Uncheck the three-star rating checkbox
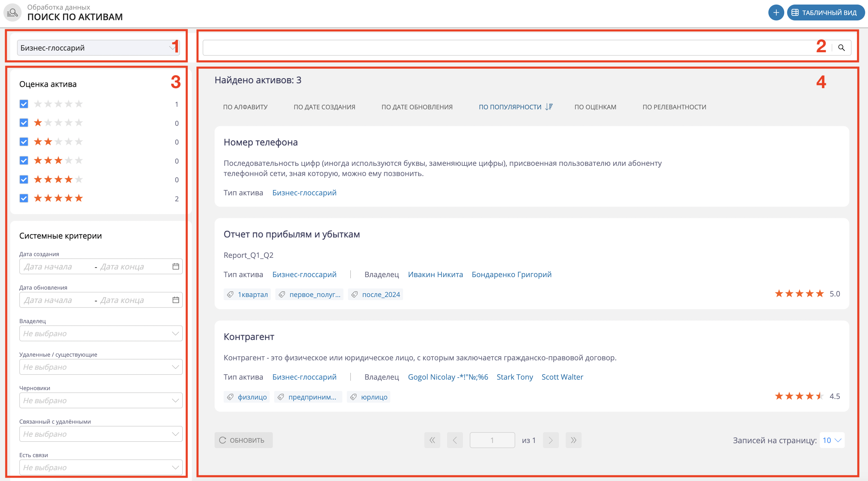This screenshot has height=481, width=868. coord(24,160)
